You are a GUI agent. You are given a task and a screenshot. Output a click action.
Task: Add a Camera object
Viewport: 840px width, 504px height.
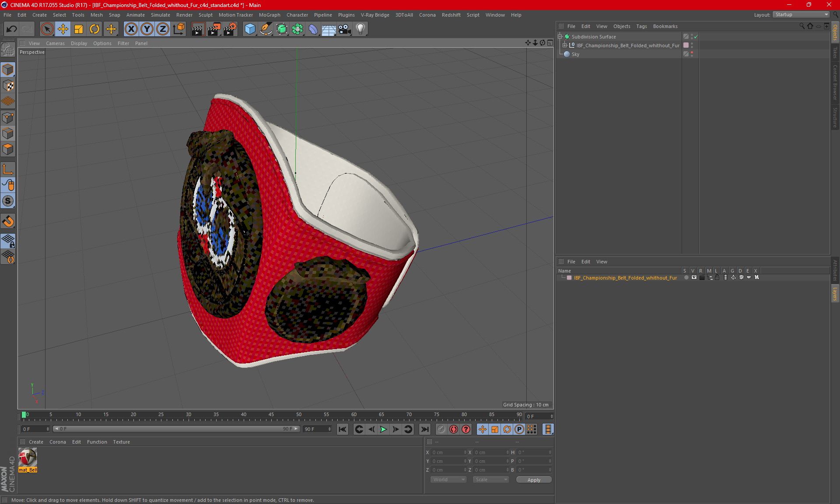click(x=345, y=29)
